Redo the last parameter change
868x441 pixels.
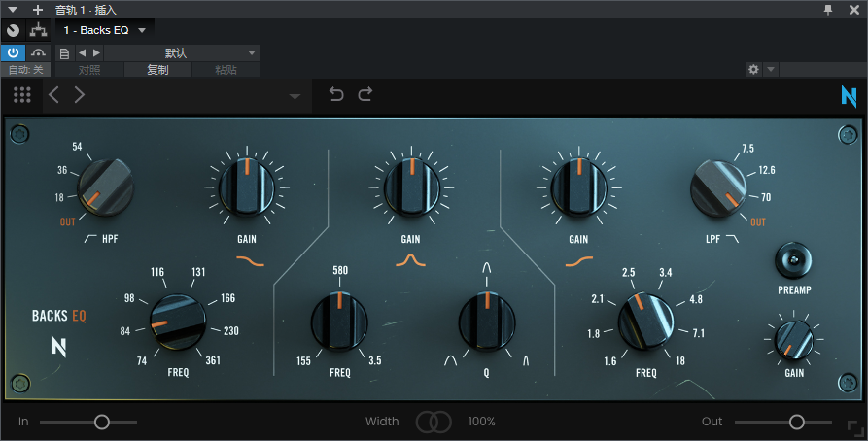tap(365, 94)
